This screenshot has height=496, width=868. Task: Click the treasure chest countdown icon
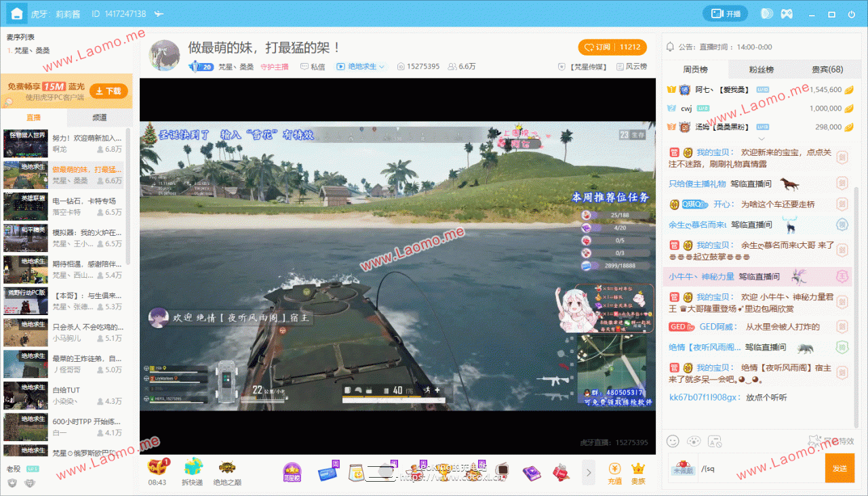pos(157,468)
